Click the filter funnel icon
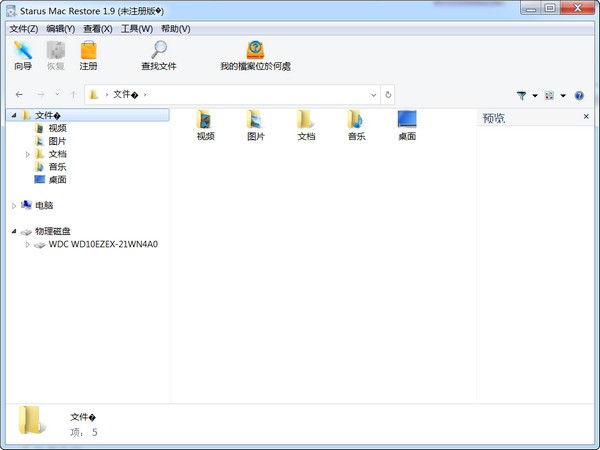Image resolution: width=600 pixels, height=450 pixels. tap(521, 95)
